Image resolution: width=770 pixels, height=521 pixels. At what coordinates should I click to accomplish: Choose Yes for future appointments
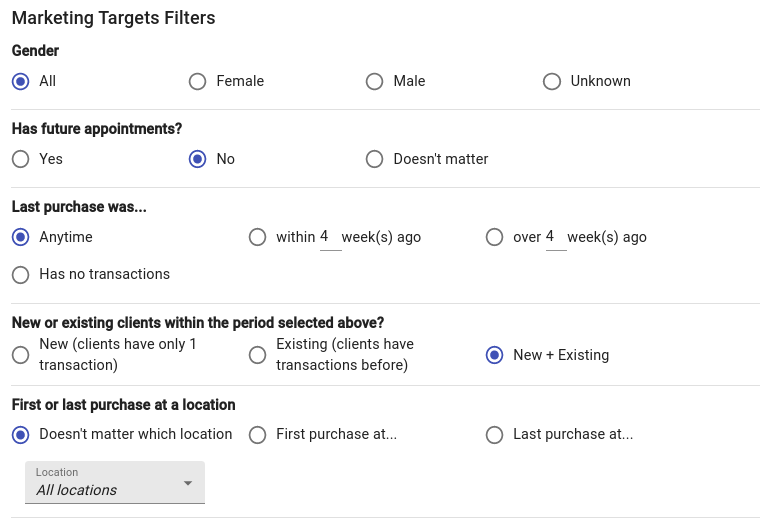click(21, 159)
